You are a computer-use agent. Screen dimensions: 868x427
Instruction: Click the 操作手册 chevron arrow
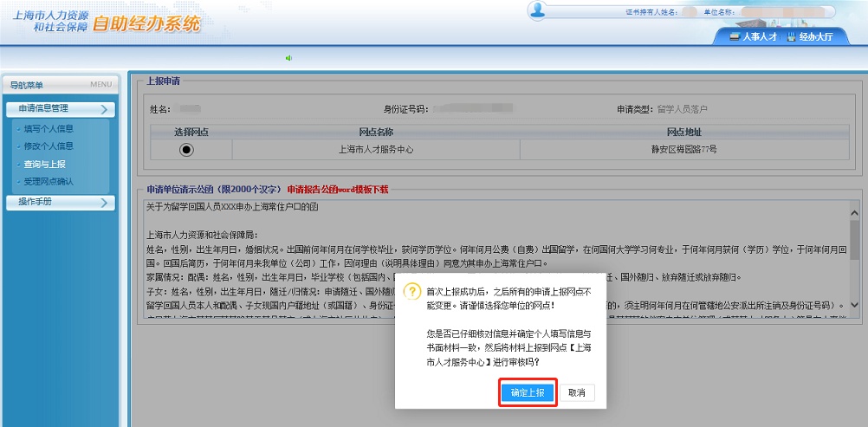pos(104,203)
